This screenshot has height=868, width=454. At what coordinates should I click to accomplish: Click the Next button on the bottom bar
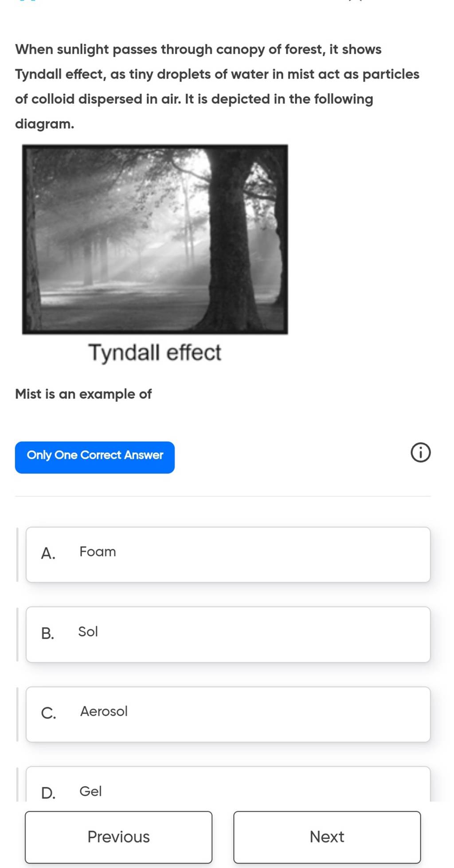click(327, 837)
